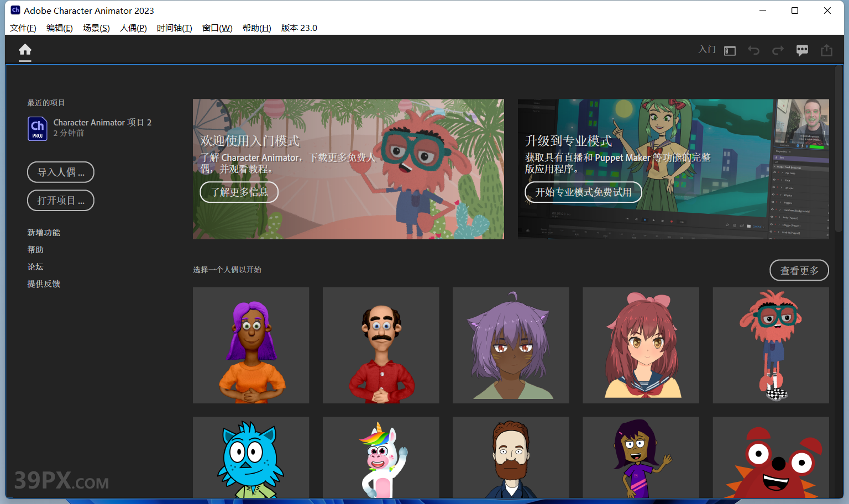Open the 帮助(H) menu
The image size is (849, 504).
point(257,28)
